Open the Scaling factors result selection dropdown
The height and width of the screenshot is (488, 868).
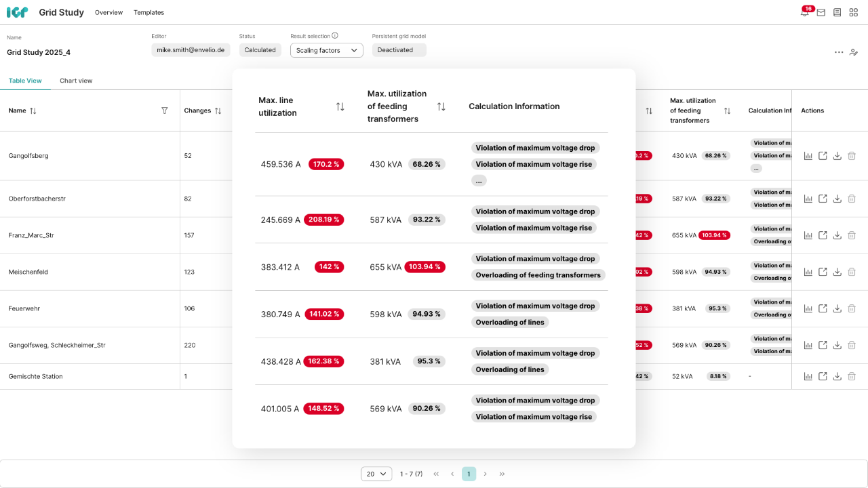(x=326, y=50)
